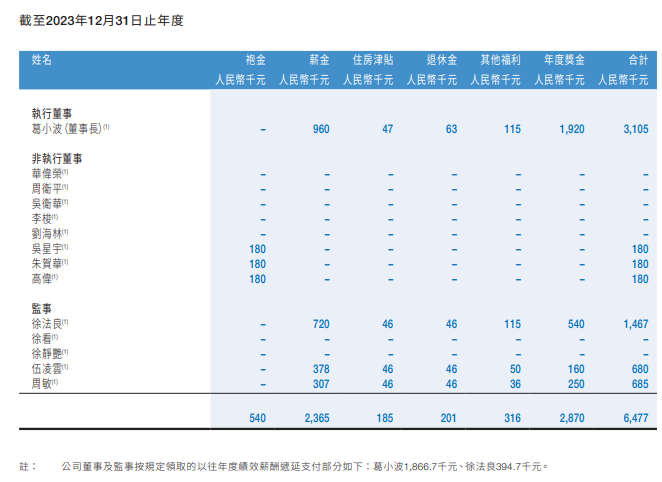The image size is (662, 482).
Task: Click the salary grand total 2,365
Action: 317,418
